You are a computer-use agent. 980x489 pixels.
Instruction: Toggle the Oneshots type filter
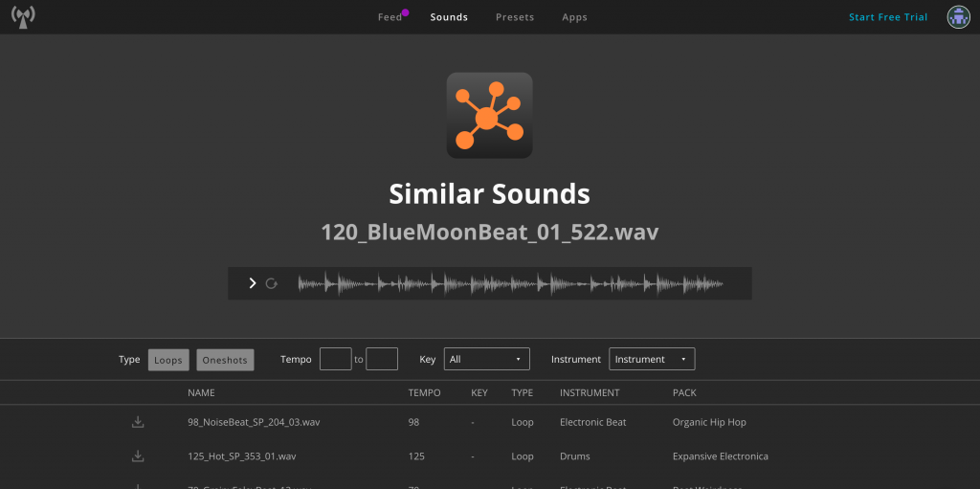225,360
